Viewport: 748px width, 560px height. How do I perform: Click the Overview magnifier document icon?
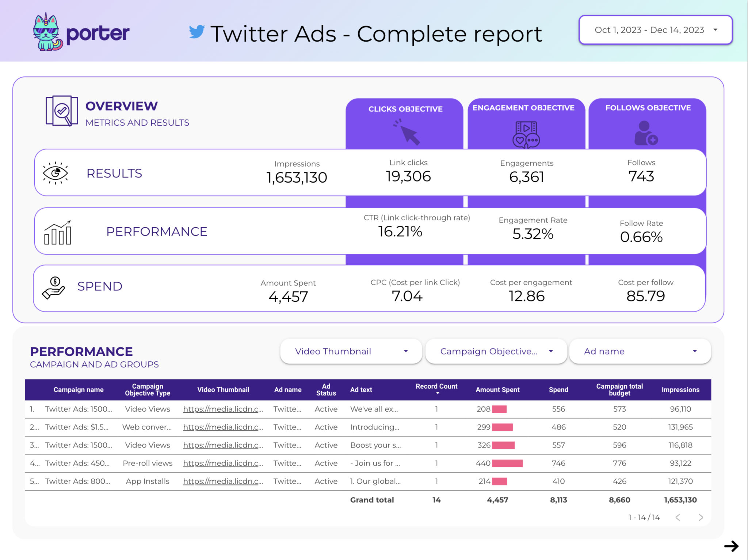[61, 111]
